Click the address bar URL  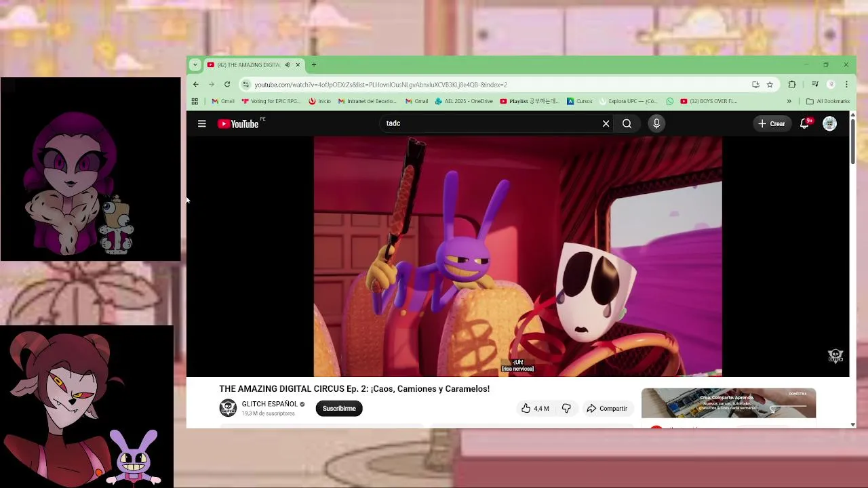click(380, 85)
